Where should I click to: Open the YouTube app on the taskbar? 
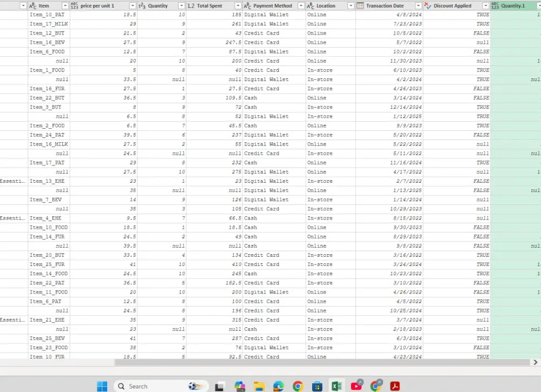point(357,386)
